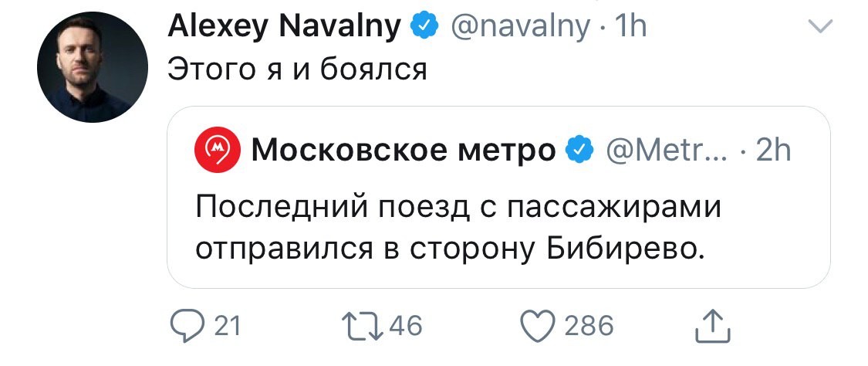Click the tweet text Этого я и боялся
The width and height of the screenshot is (868, 366).
[x=297, y=69]
